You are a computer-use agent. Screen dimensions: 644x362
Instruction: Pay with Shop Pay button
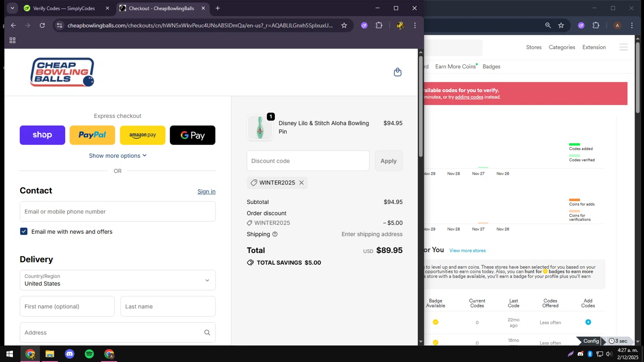[43, 135]
